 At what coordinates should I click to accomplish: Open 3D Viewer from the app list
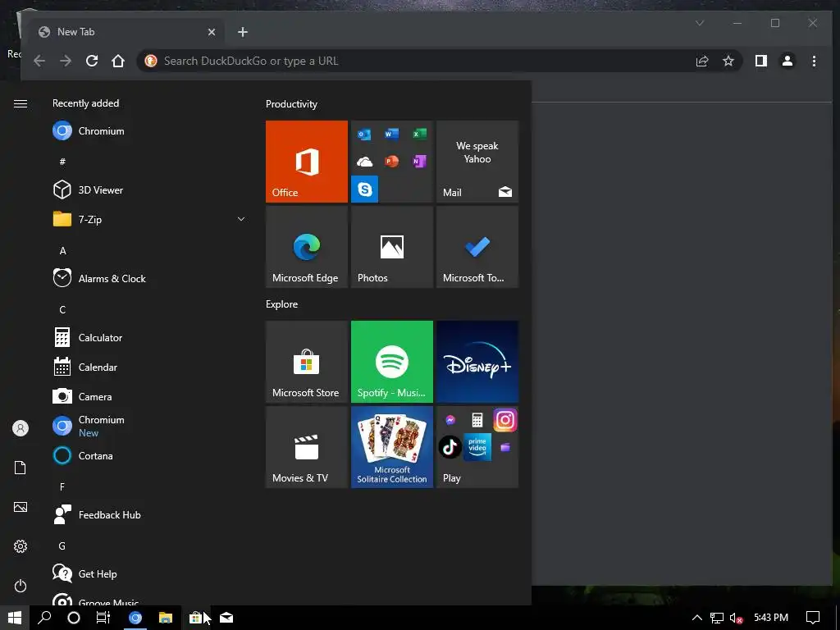149,189
